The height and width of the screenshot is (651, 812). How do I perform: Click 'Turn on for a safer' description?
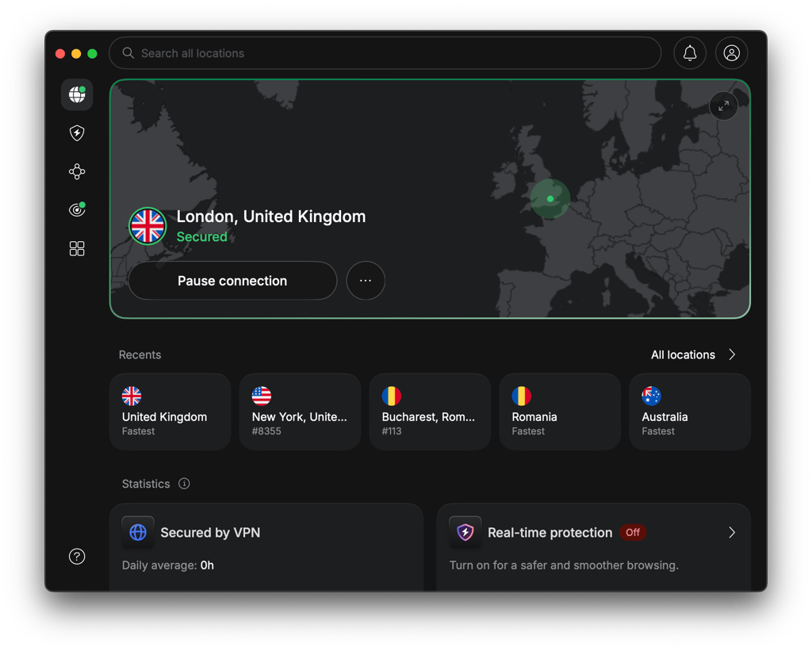pyautogui.click(x=564, y=565)
